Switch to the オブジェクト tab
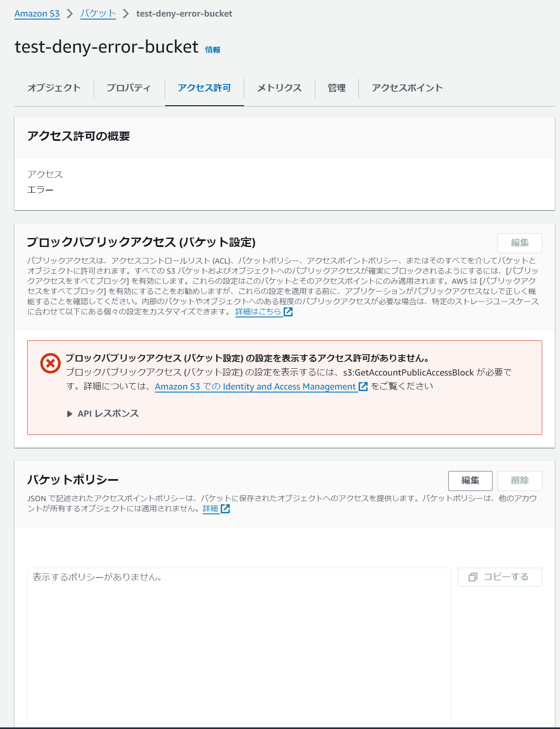The width and height of the screenshot is (560, 729). [54, 88]
